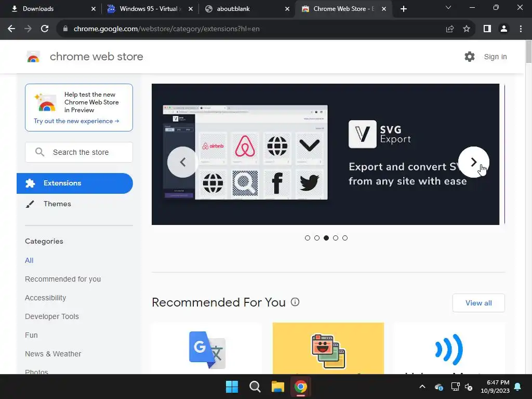Screen dimensions: 532x399
Task: Open the SVG Export promo banner
Action: coord(325,154)
